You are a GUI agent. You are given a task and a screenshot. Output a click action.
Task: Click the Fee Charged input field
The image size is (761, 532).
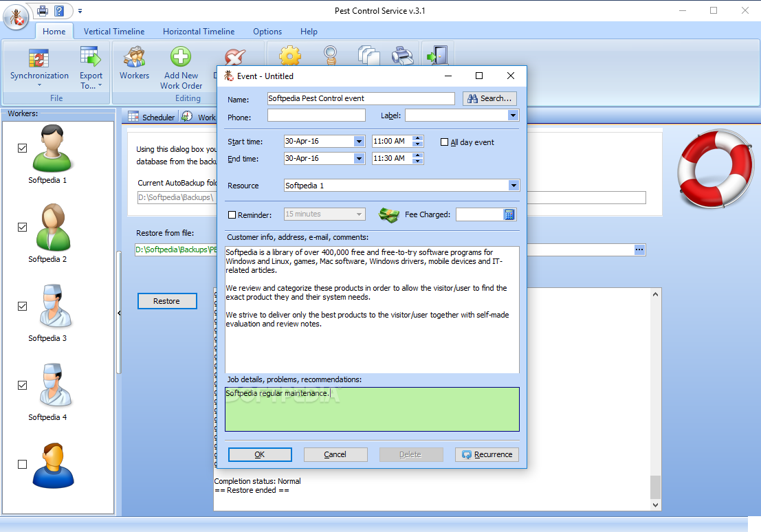pyautogui.click(x=480, y=214)
